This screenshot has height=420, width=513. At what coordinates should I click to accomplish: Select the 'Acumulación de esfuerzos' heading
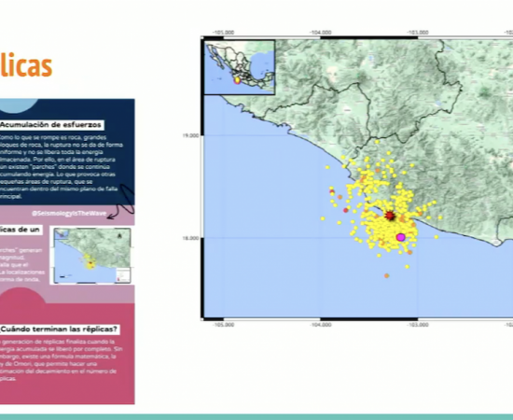[51, 125]
